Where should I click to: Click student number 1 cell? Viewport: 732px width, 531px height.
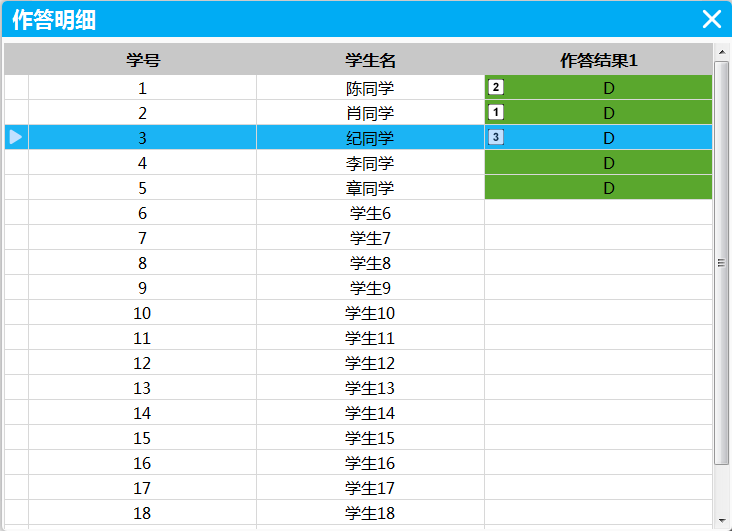pyautogui.click(x=143, y=88)
